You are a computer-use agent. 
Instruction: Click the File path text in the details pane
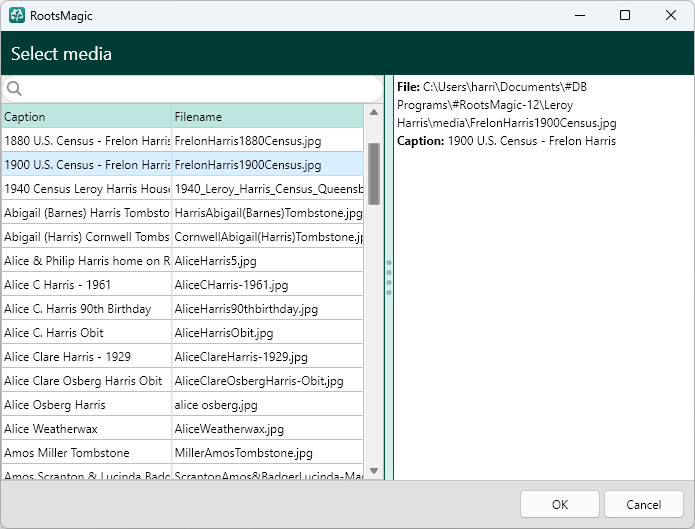[507, 105]
